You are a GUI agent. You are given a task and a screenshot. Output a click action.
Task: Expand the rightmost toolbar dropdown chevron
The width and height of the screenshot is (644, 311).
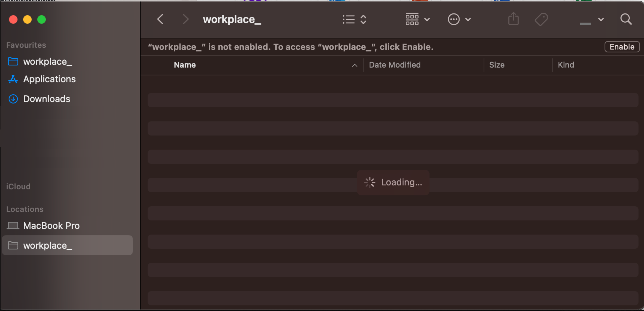(601, 19)
